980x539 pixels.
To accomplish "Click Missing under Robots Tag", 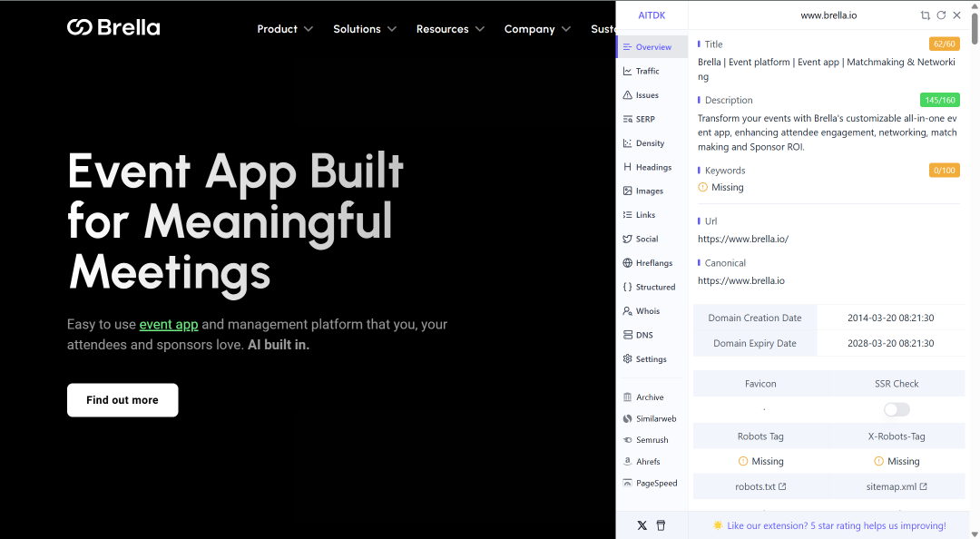I will tap(760, 462).
